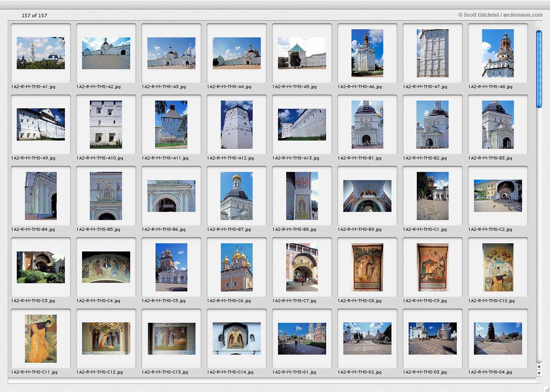Screen dimensions: 550x392
Task: Open cathedral image 1A2-R-M-TMS-B1.jpg
Action: point(367,125)
